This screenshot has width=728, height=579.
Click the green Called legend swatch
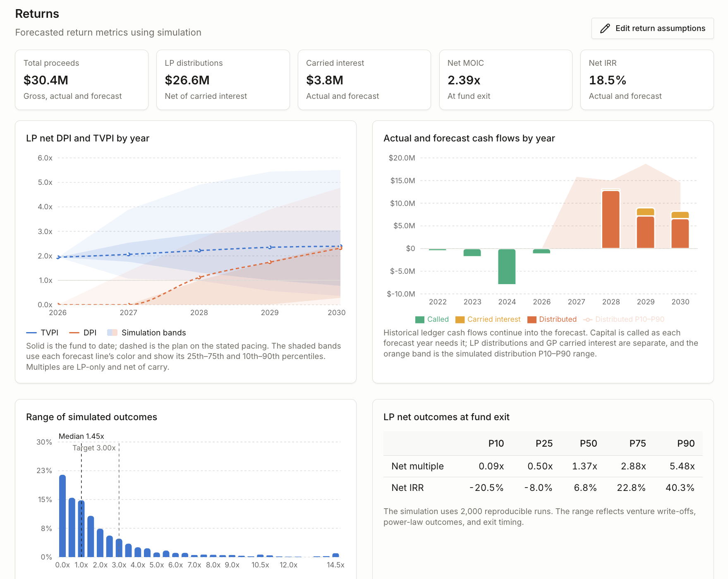tap(419, 320)
